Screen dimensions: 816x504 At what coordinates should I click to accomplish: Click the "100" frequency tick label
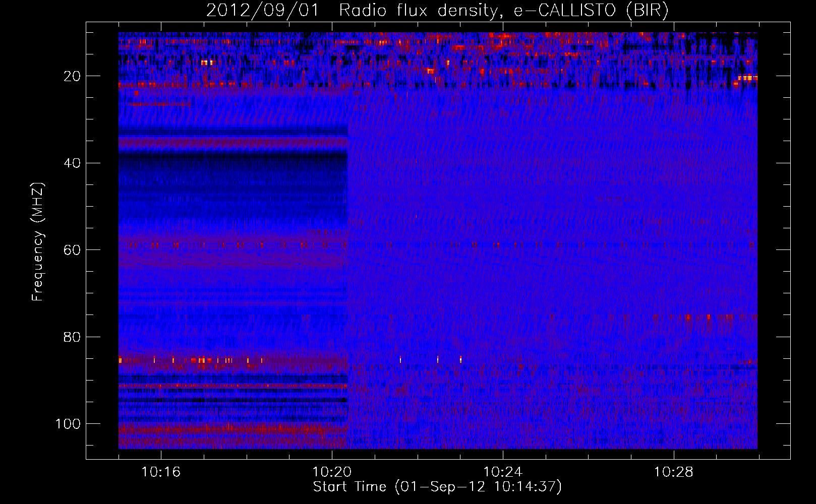point(68,424)
